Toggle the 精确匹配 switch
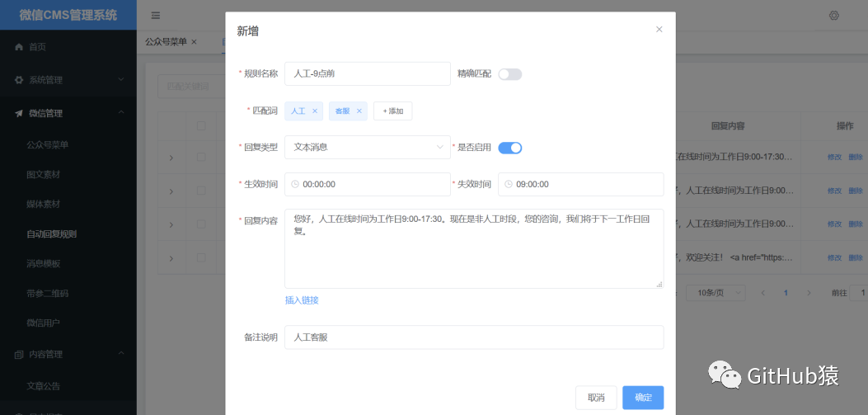The width and height of the screenshot is (868, 415). pos(510,74)
